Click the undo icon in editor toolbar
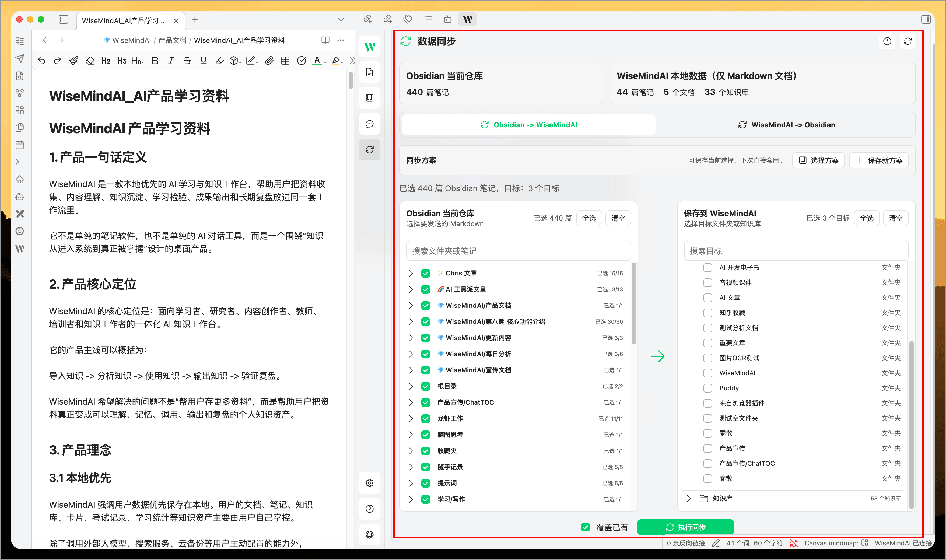The height and width of the screenshot is (560, 946). (41, 61)
